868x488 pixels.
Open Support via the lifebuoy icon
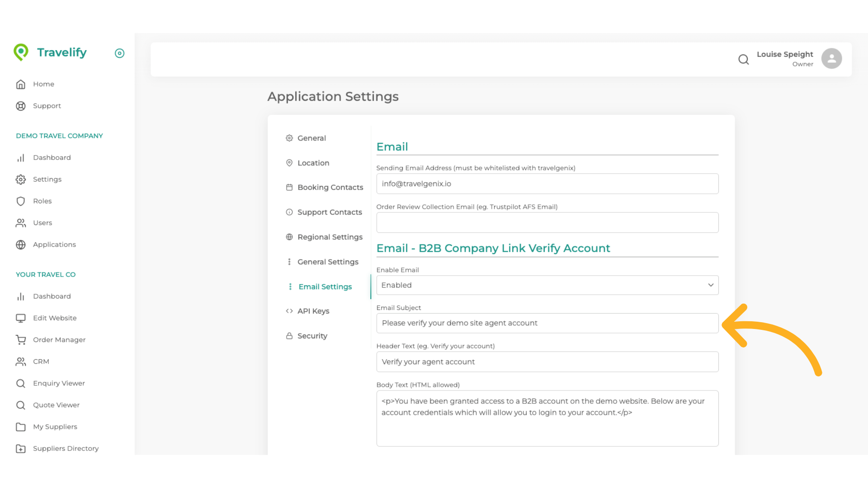point(21,106)
